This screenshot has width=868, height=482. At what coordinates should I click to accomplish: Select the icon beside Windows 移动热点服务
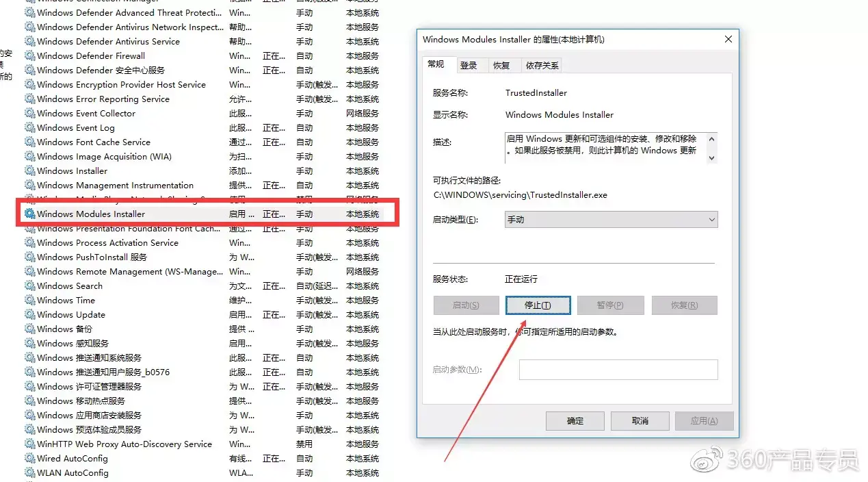click(x=30, y=401)
